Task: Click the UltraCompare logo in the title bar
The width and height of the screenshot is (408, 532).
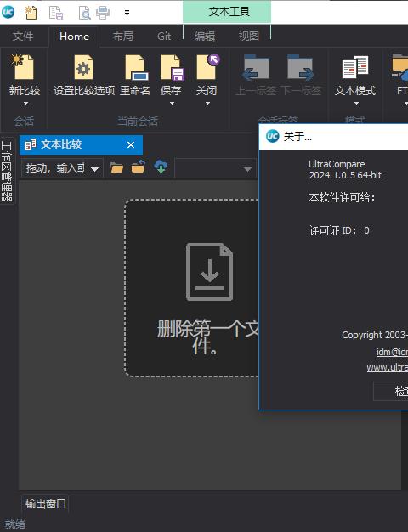Action: [8, 12]
